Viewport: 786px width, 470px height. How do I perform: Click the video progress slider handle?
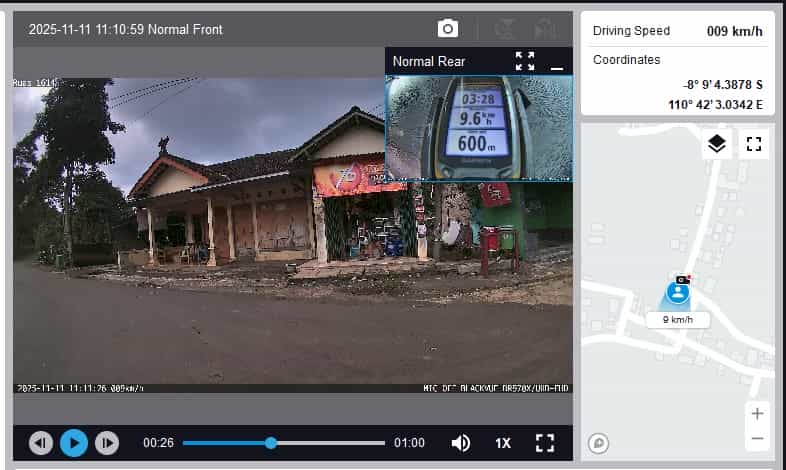(x=271, y=443)
